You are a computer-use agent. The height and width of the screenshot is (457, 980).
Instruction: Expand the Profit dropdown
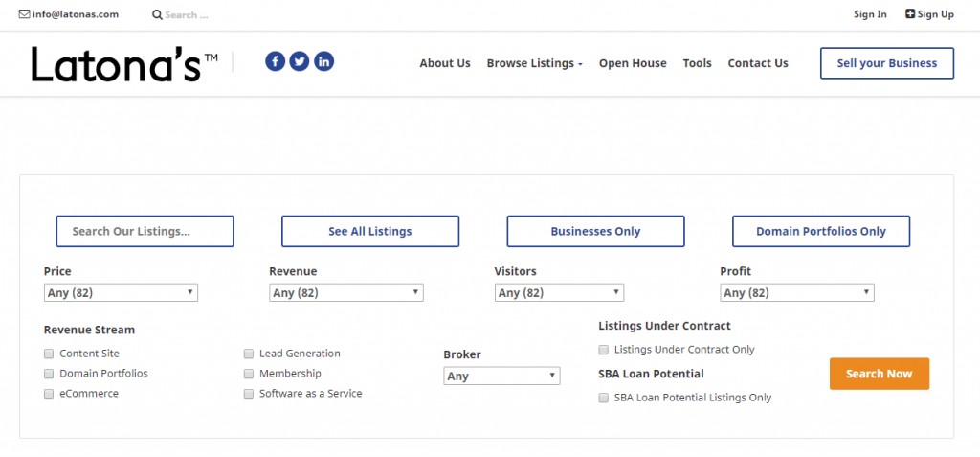[797, 292]
